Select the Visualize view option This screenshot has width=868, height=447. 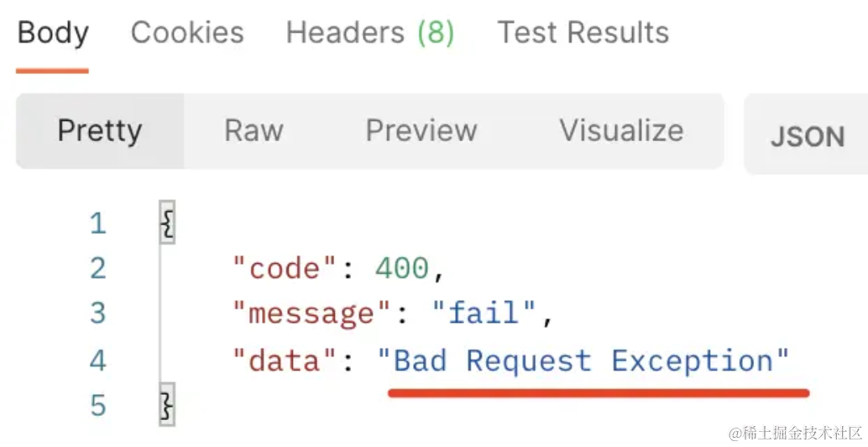point(621,131)
